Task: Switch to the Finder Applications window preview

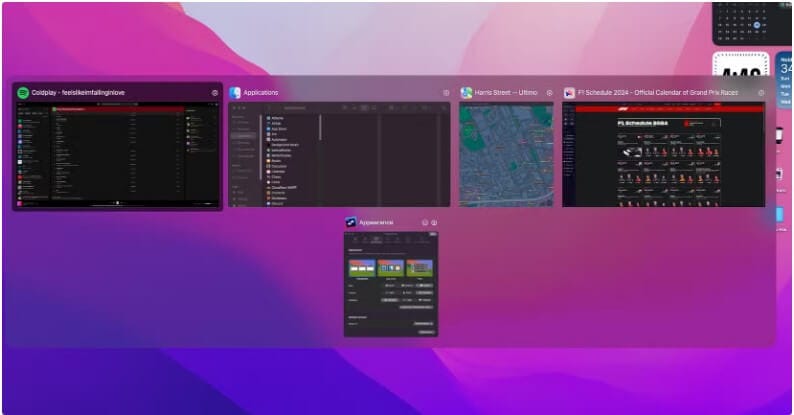Action: [x=339, y=154]
